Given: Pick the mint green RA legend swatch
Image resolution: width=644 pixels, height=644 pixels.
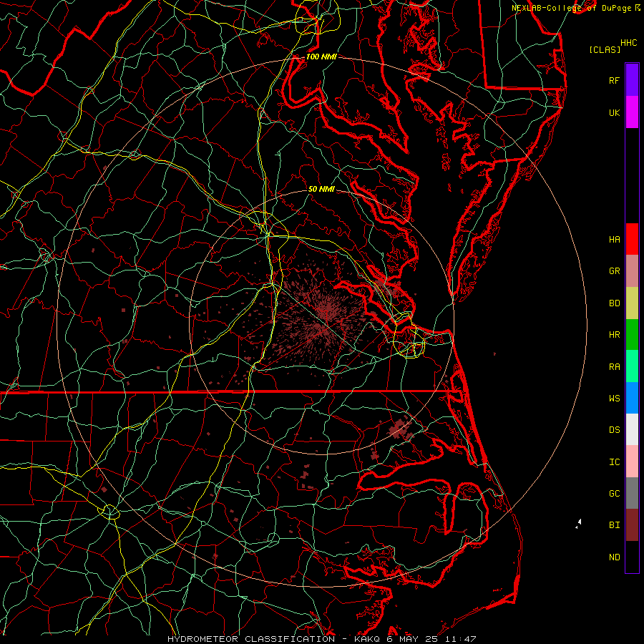Looking at the screenshot, I should pos(632,366).
